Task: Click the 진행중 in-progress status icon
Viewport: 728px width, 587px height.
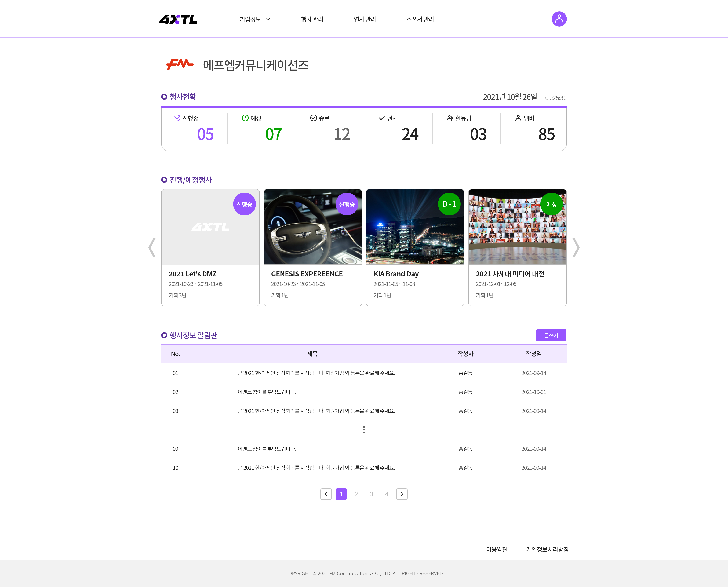Action: (x=177, y=118)
